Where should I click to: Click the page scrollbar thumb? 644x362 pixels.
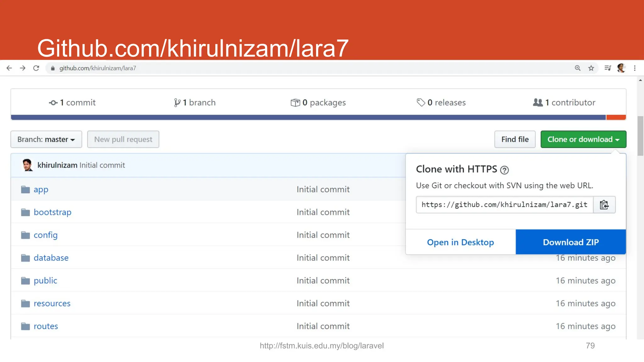tap(641, 136)
